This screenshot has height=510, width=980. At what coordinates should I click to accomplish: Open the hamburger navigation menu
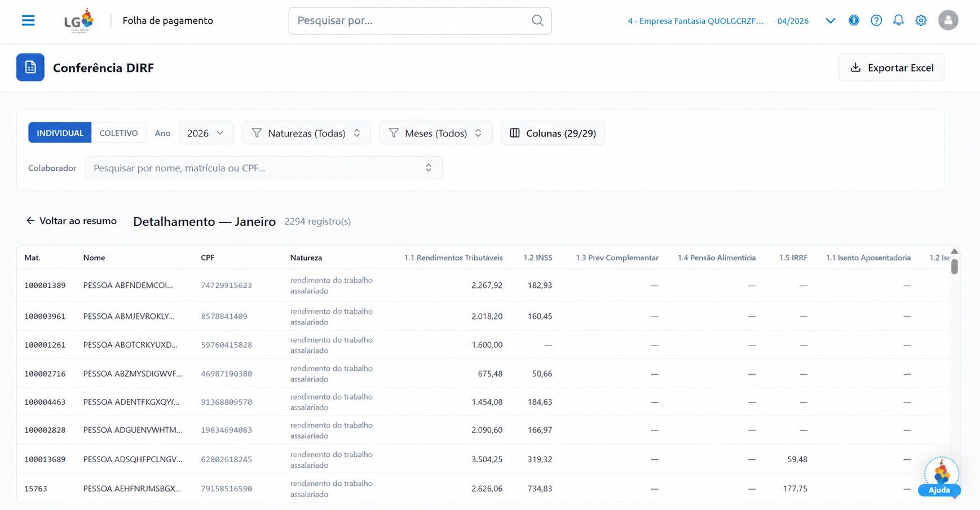(x=28, y=21)
